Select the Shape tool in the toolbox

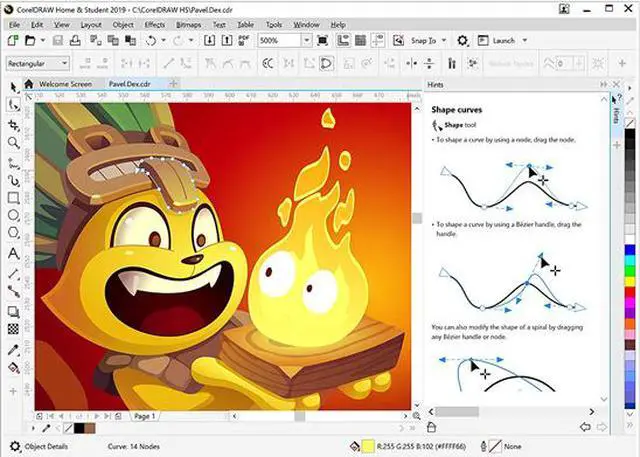pyautogui.click(x=13, y=105)
